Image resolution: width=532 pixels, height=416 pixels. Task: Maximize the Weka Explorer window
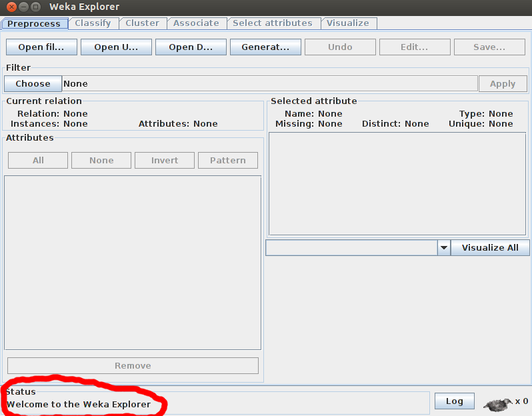[x=35, y=7]
